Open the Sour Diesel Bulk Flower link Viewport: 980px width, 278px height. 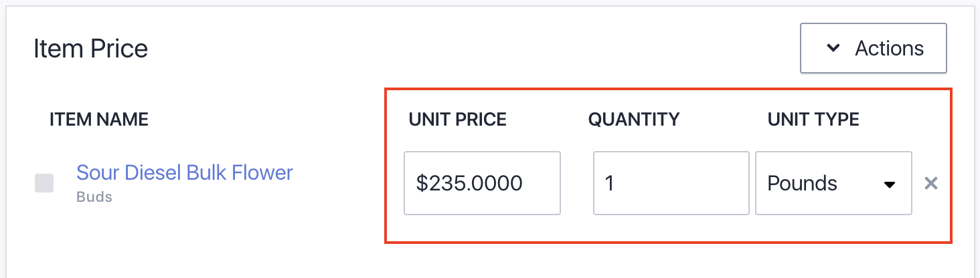pyautogui.click(x=185, y=173)
